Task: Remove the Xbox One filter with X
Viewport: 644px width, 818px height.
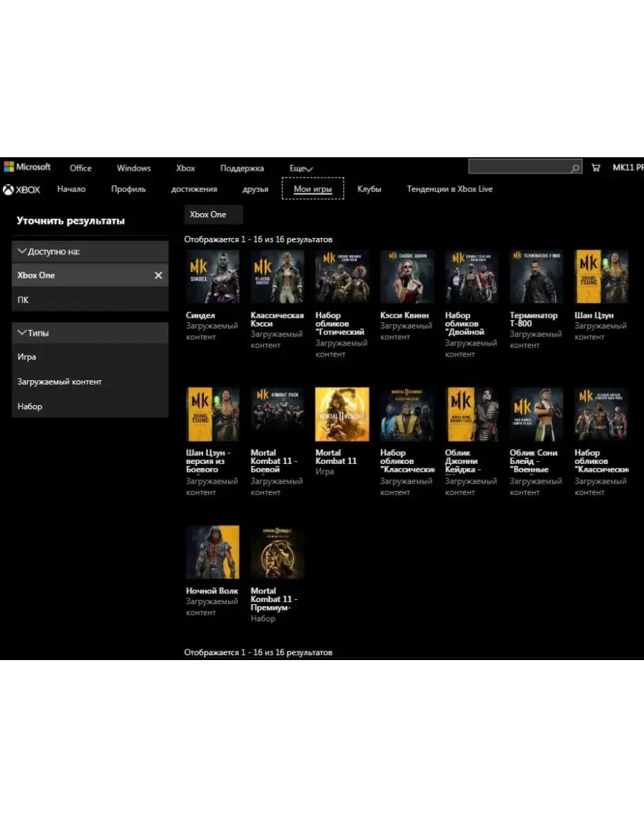Action: pyautogui.click(x=158, y=275)
